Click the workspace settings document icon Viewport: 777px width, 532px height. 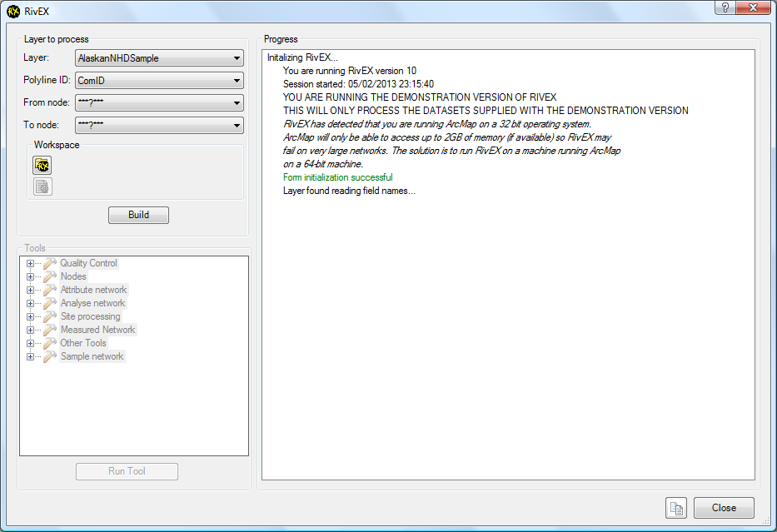click(42, 186)
